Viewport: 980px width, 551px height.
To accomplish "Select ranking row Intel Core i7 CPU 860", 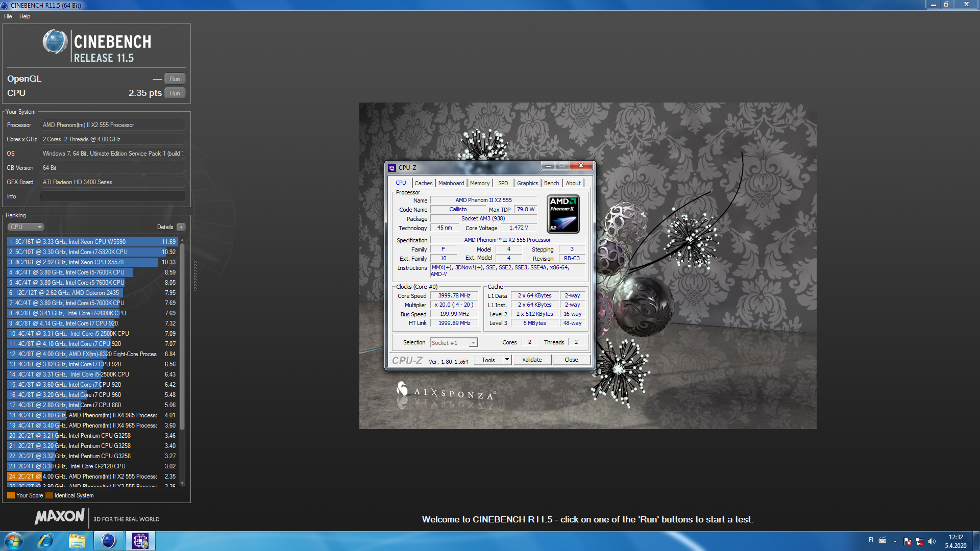I will click(x=92, y=405).
